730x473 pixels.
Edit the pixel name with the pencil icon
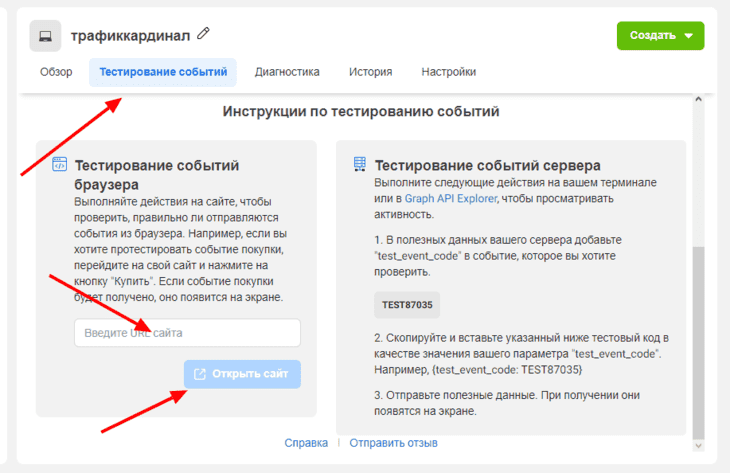(203, 34)
